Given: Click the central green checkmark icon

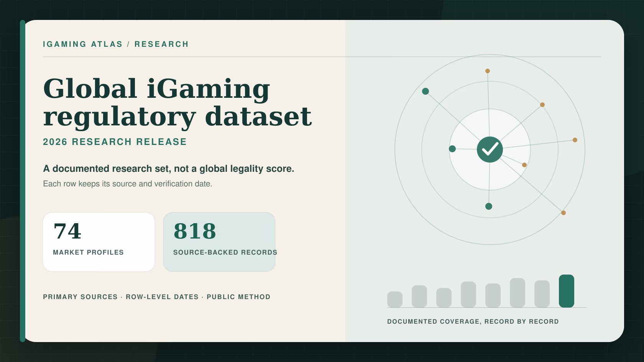Looking at the screenshot, I should point(490,150).
